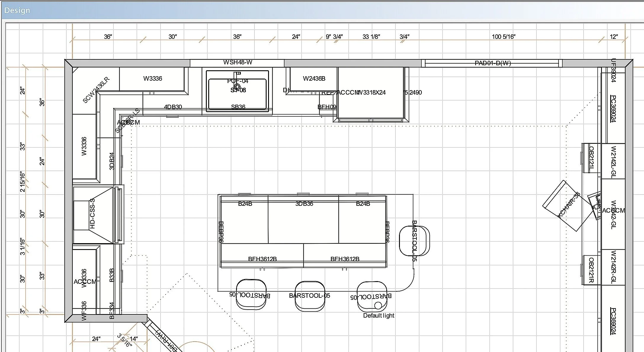Click the Default light circle marker
This screenshot has height=352, width=644.
tap(378, 305)
